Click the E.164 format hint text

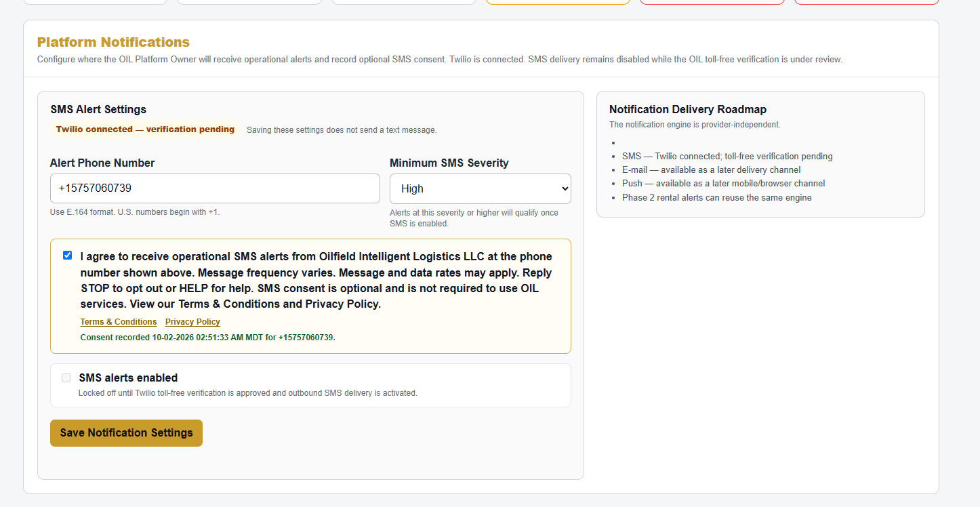coord(135,212)
